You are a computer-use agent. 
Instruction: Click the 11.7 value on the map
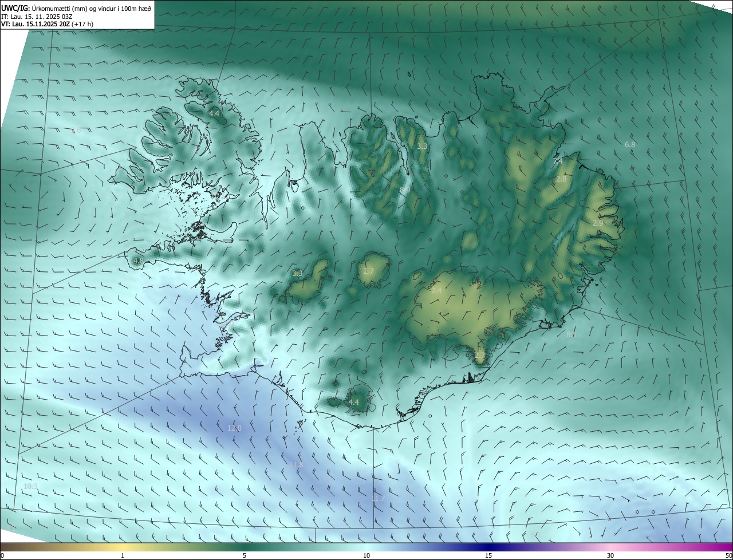point(378,499)
